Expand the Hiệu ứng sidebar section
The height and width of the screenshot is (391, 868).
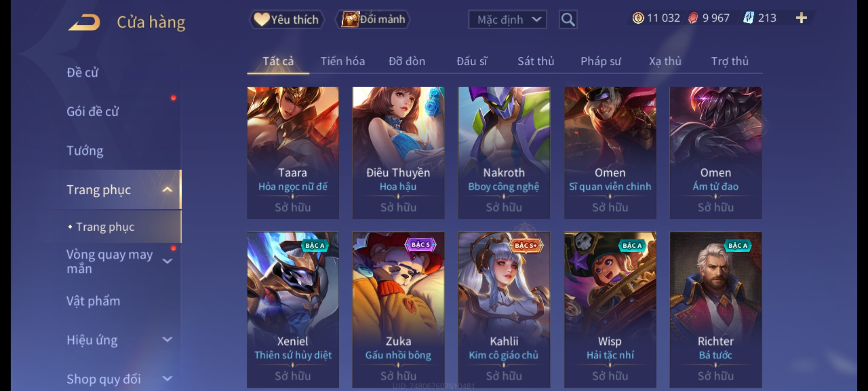click(167, 340)
